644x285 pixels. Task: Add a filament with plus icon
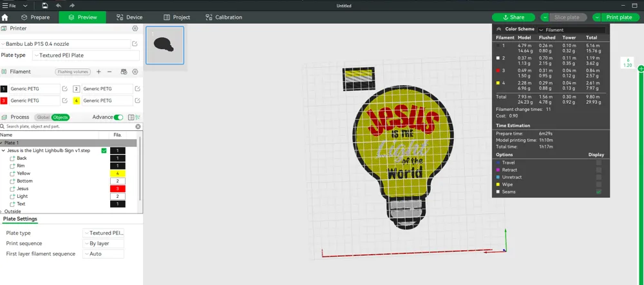click(x=99, y=72)
